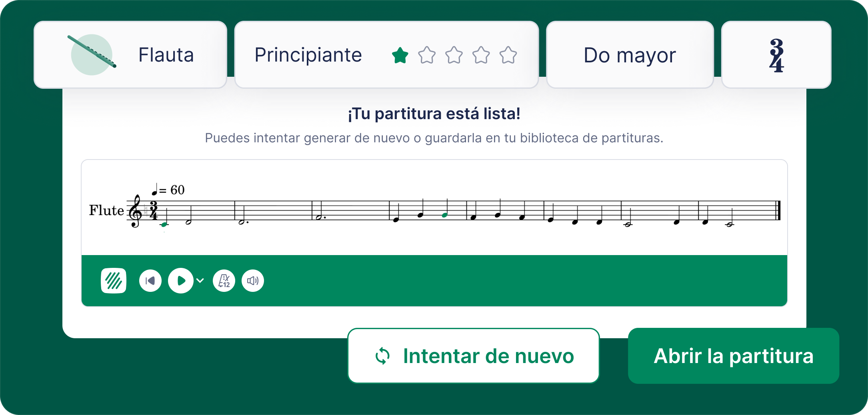Screen dimensions: 868x415
Task: Play the generated flute score
Action: pos(181,281)
